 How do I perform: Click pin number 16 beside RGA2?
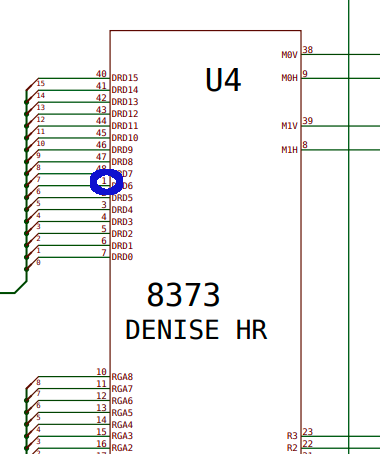click(x=101, y=444)
